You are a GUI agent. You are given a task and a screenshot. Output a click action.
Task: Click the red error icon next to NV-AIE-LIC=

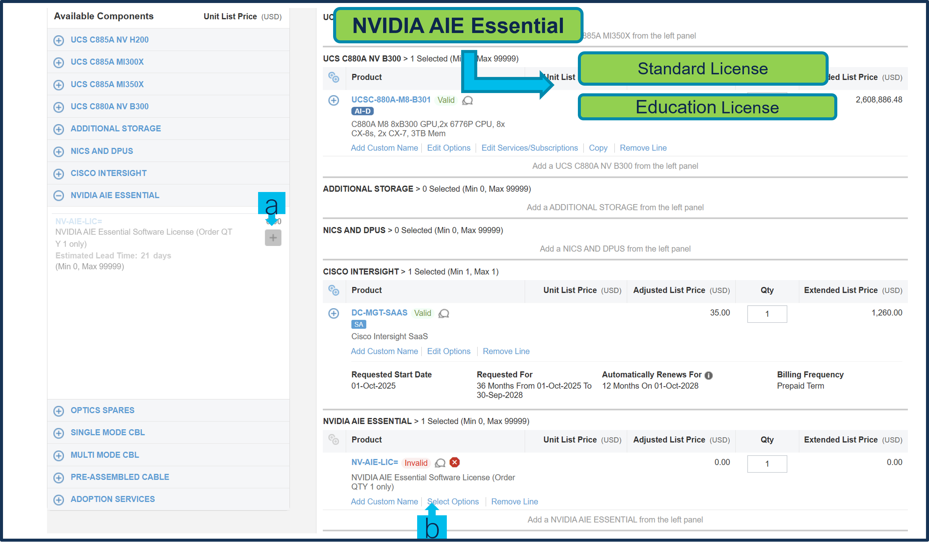[455, 462]
